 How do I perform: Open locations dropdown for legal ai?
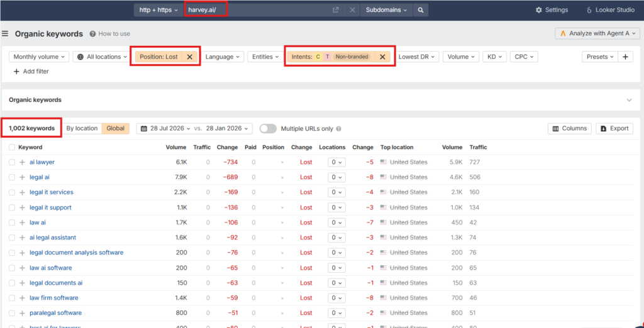337,177
